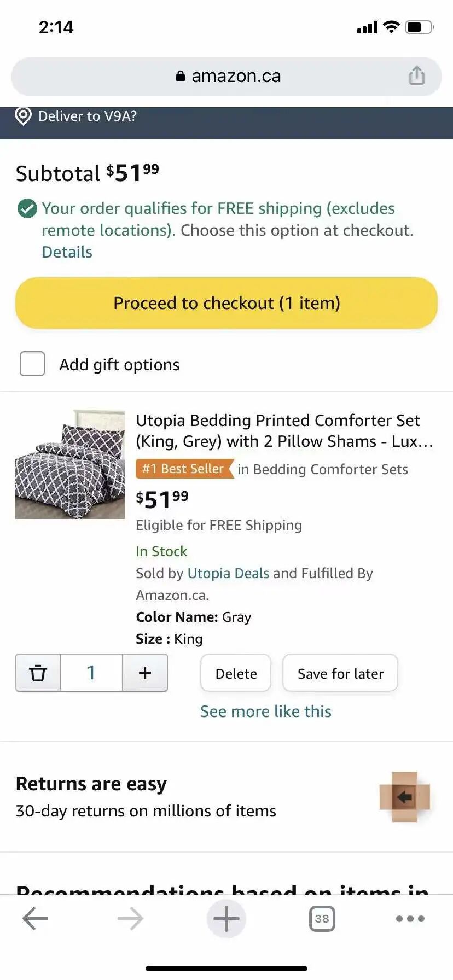Tap the returns box icon
Viewport: 453px width, 980px height.
405,797
